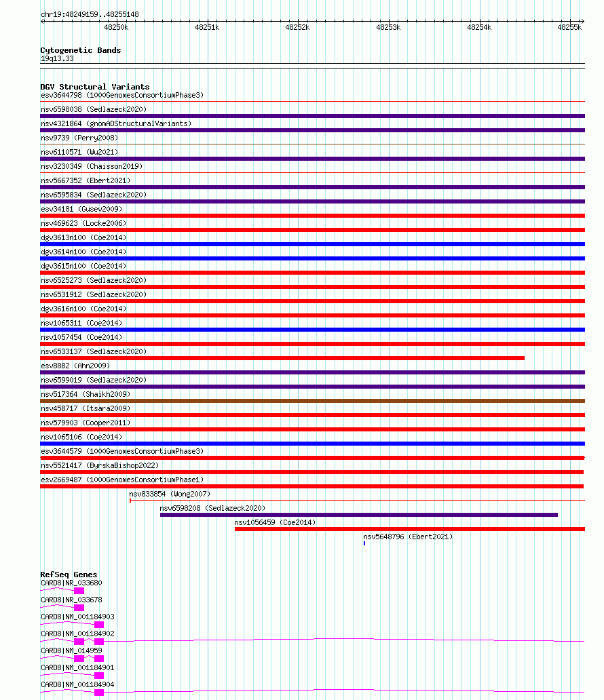Click the 19q13.33 band label

pos(57,59)
